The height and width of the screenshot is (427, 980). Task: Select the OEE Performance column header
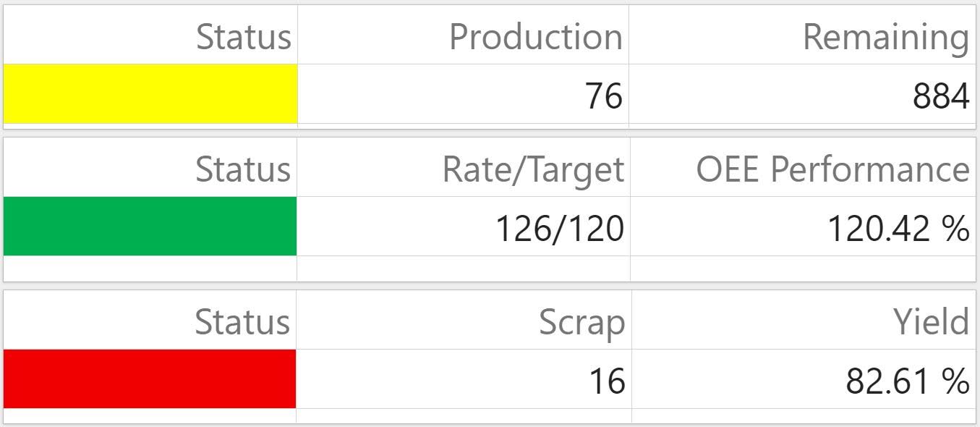832,169
